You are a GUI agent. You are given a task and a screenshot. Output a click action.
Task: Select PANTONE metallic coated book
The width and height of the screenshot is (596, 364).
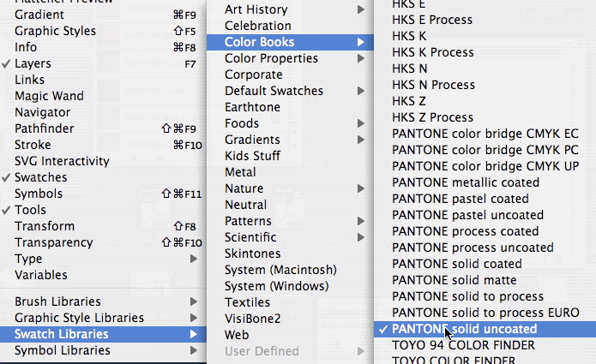[485, 182]
